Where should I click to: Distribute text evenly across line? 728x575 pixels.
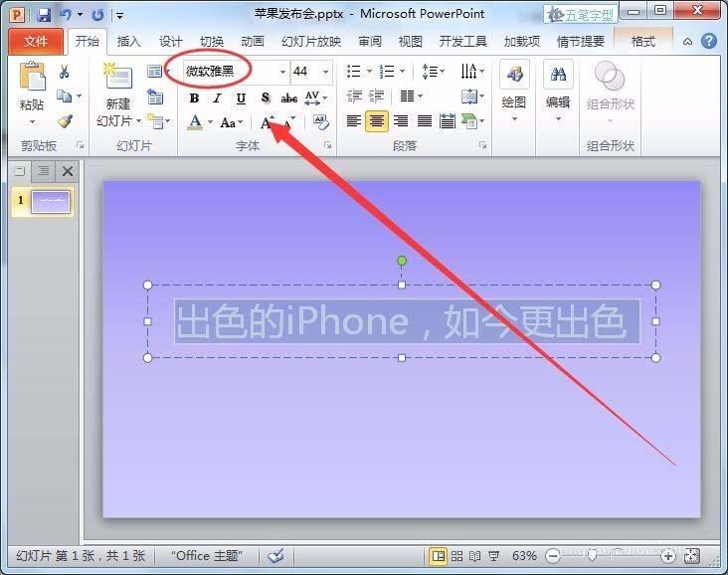[x=448, y=121]
